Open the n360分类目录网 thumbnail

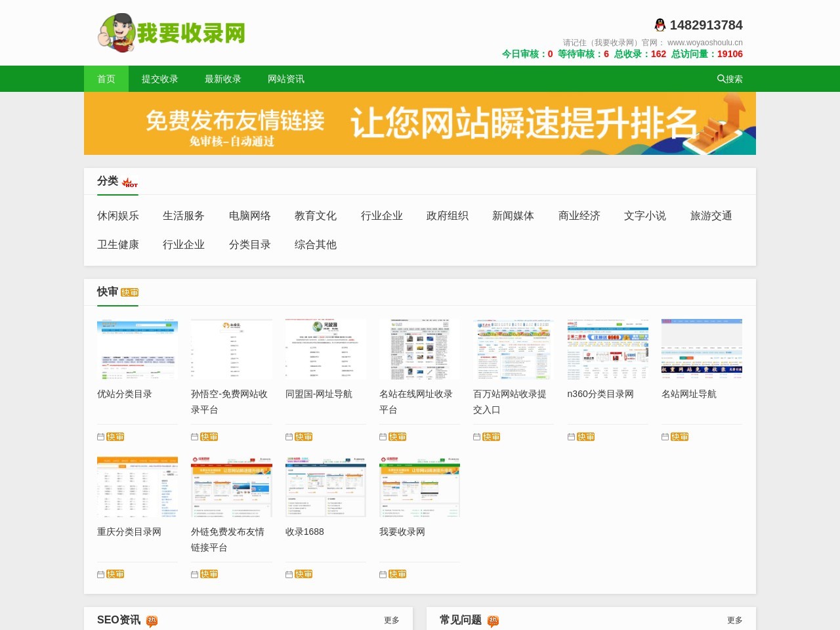coord(608,349)
